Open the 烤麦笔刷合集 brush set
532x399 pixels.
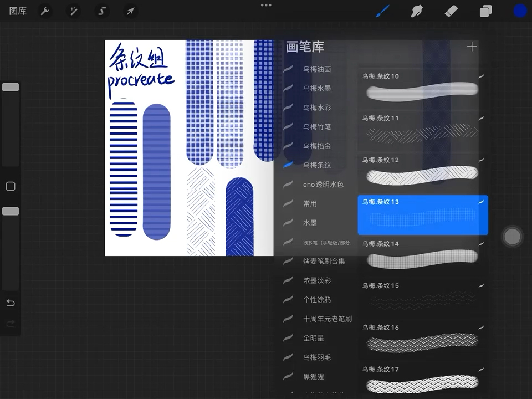click(x=319, y=261)
